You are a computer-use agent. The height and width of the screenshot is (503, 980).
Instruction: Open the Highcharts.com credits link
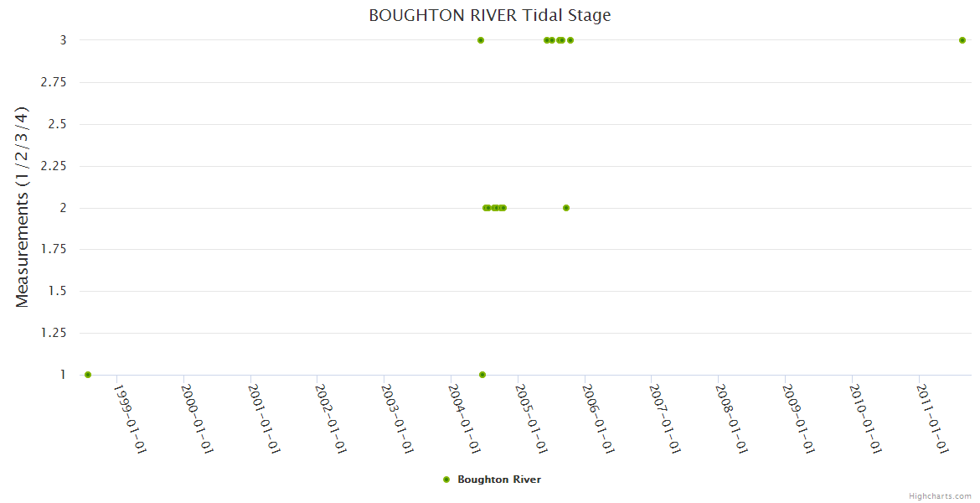point(941,495)
